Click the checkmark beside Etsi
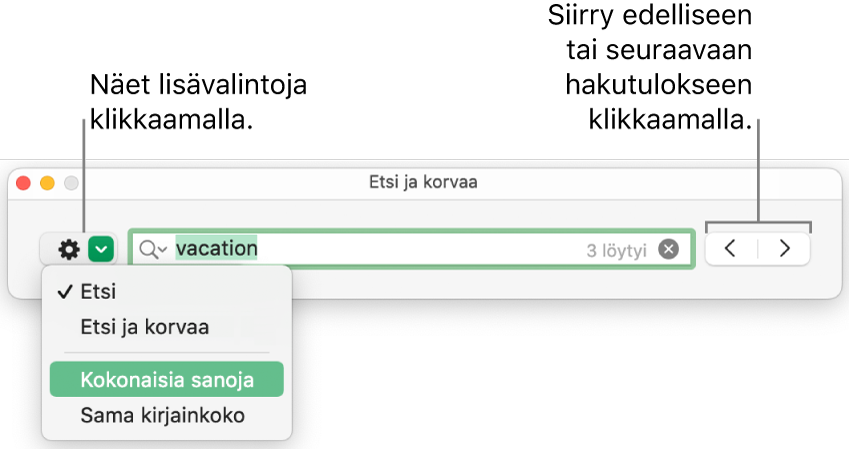Screen dimensions: 849x449 coord(63,293)
